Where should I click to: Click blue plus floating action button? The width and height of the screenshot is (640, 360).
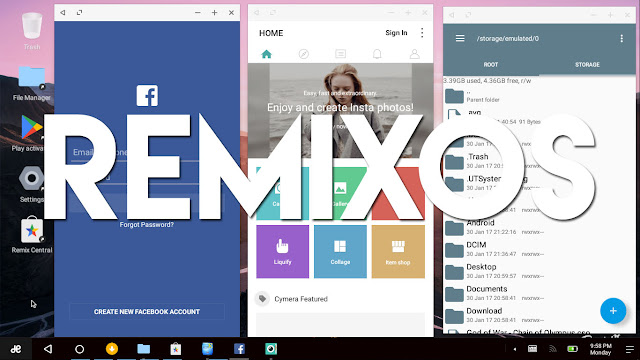(x=613, y=311)
